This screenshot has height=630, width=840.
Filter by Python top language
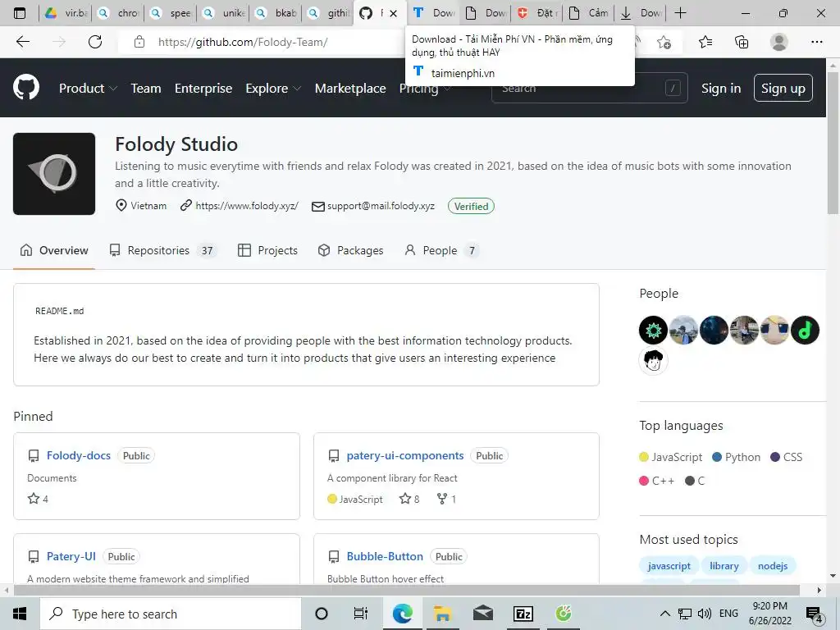pos(737,457)
